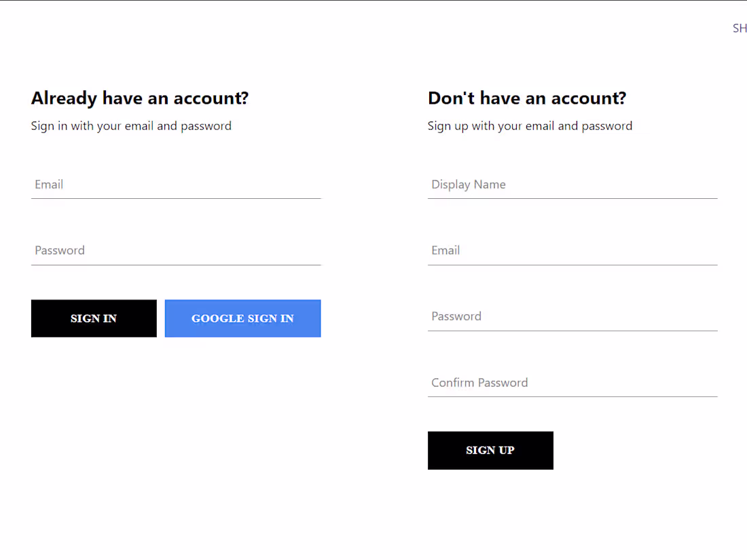Screen dimensions: 747x560
Task: Click the "Password" label in sign-in form
Action: pyautogui.click(x=60, y=250)
